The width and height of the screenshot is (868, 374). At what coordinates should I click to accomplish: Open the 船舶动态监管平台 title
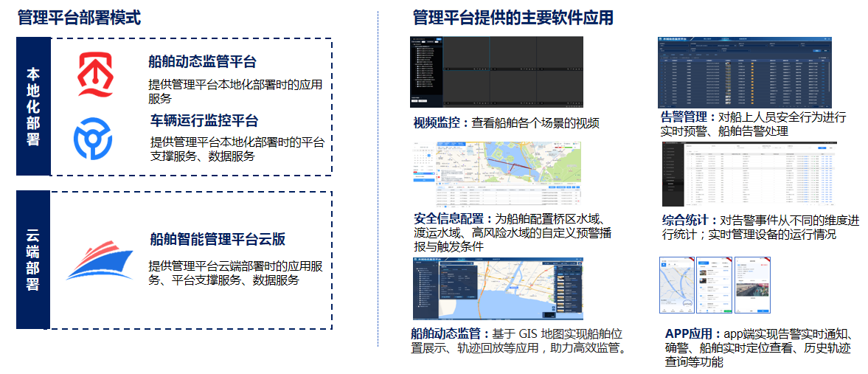pyautogui.click(x=202, y=62)
